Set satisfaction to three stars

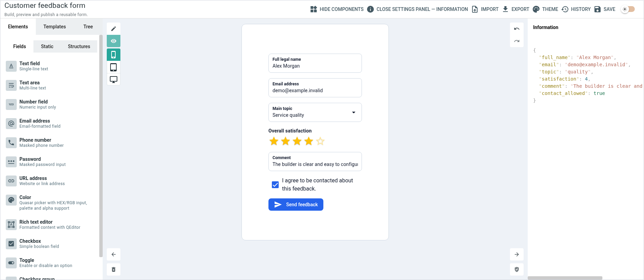click(x=297, y=141)
